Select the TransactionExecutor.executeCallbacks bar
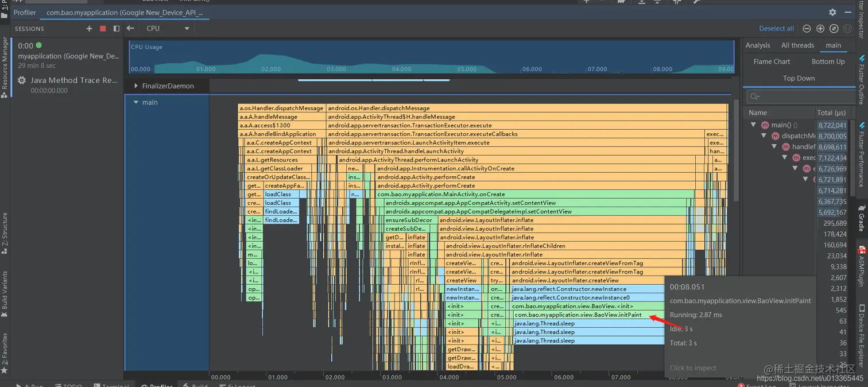The width and height of the screenshot is (868, 387). click(x=516, y=134)
